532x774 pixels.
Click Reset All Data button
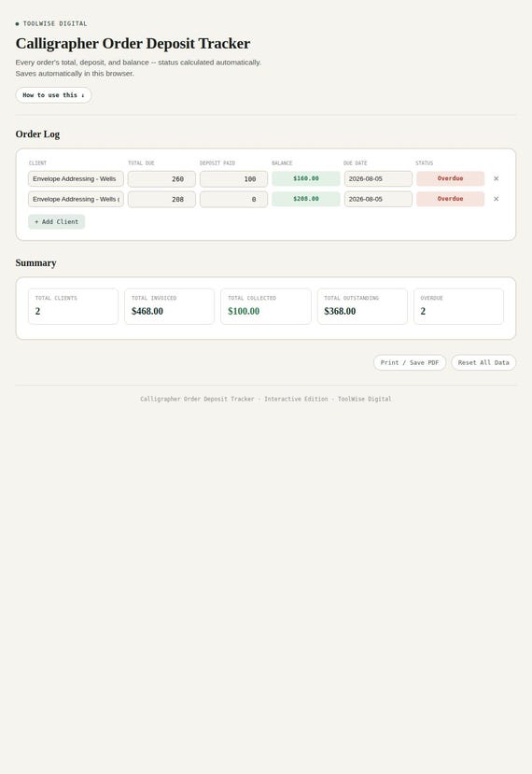pos(483,363)
